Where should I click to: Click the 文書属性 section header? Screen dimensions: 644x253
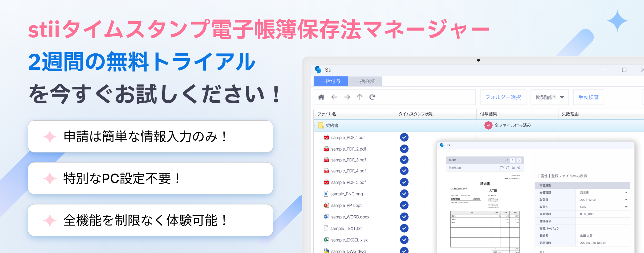pos(582,185)
